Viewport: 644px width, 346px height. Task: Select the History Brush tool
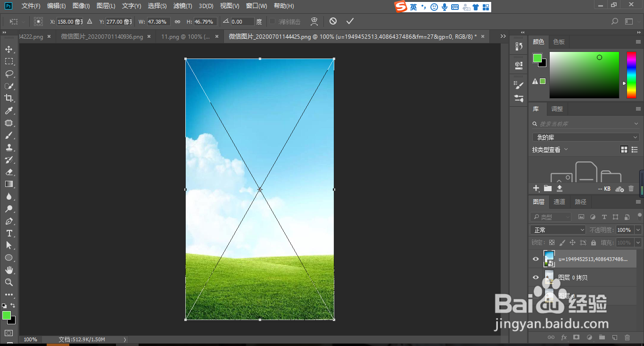8,160
